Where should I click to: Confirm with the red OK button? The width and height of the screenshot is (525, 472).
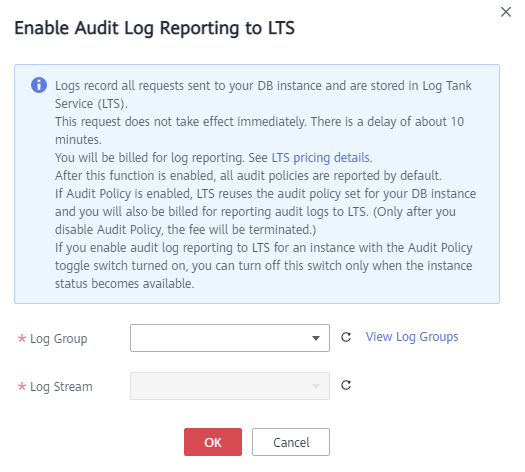coord(213,442)
